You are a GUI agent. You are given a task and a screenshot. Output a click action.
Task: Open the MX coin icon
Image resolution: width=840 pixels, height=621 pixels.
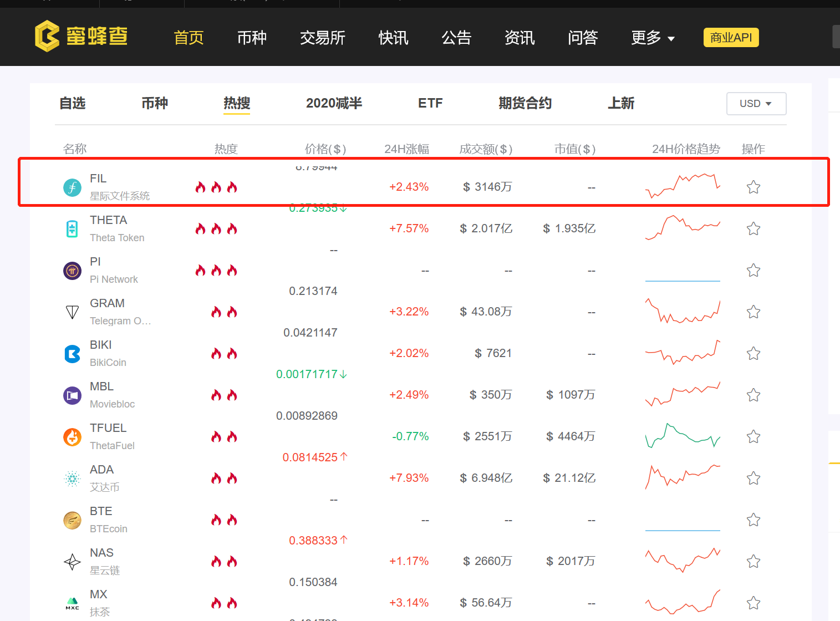[x=72, y=603]
